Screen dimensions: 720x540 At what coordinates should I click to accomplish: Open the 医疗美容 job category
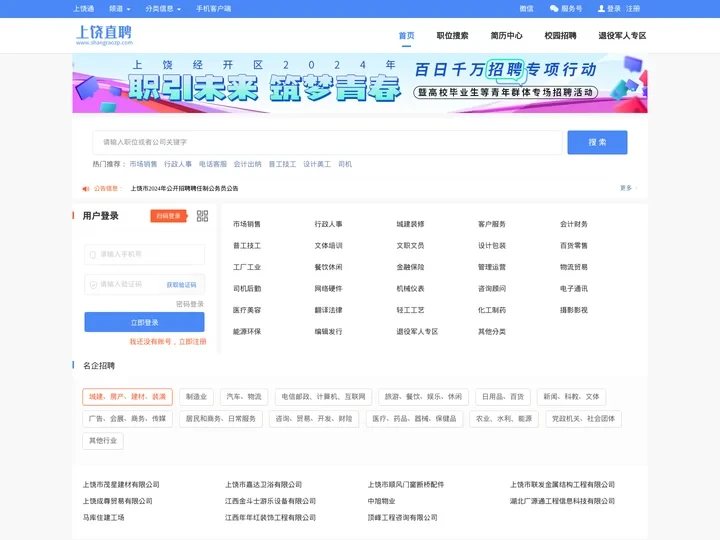point(247,310)
